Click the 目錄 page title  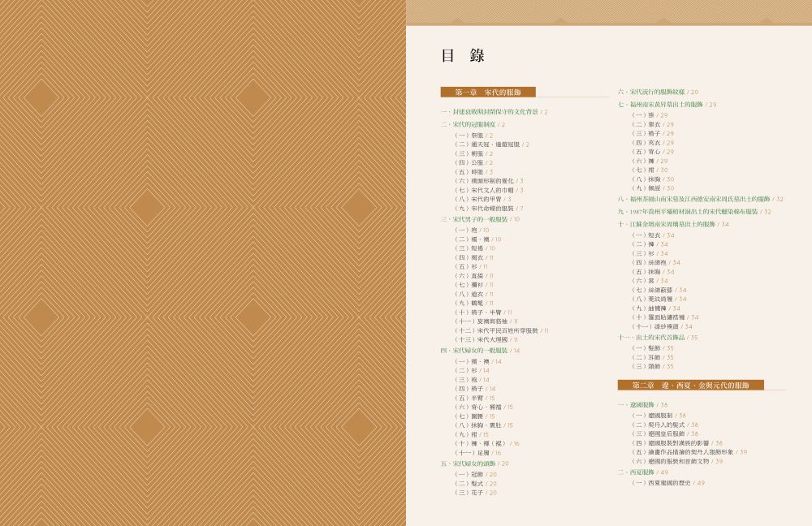point(463,55)
